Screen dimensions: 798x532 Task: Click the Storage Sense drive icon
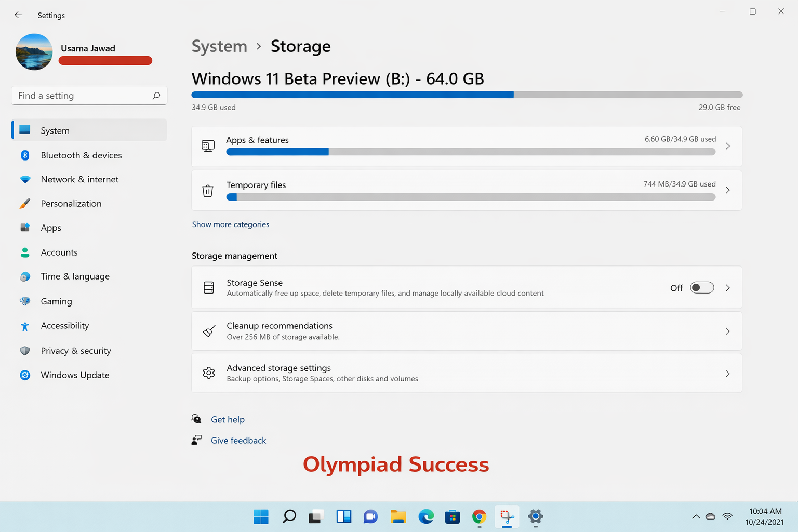pos(209,288)
